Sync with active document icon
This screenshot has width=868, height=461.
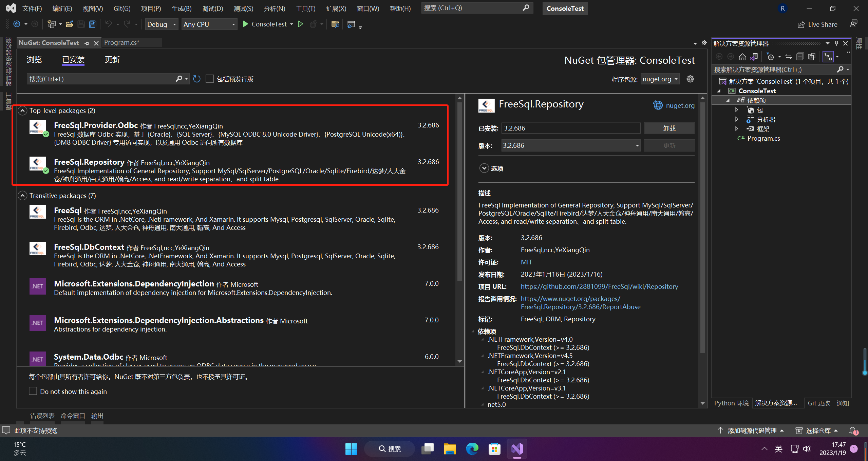tap(789, 57)
